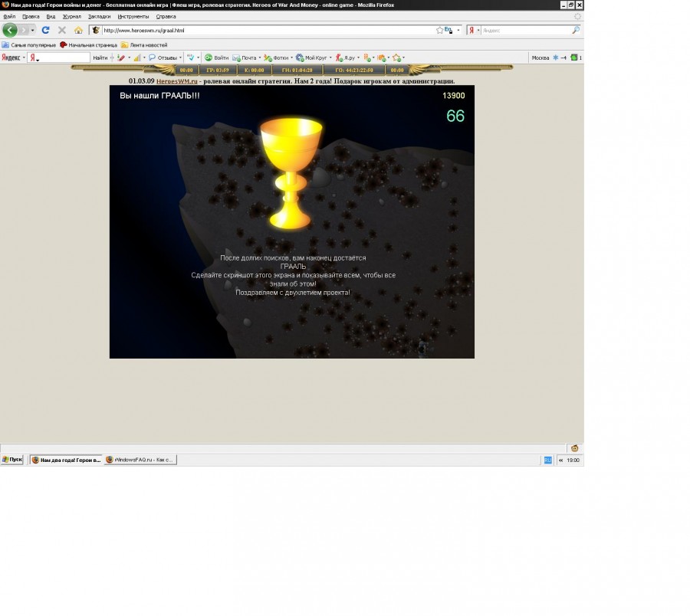Open the Журнал menu
Viewport: 690px width, 616px height.
pos(72,16)
